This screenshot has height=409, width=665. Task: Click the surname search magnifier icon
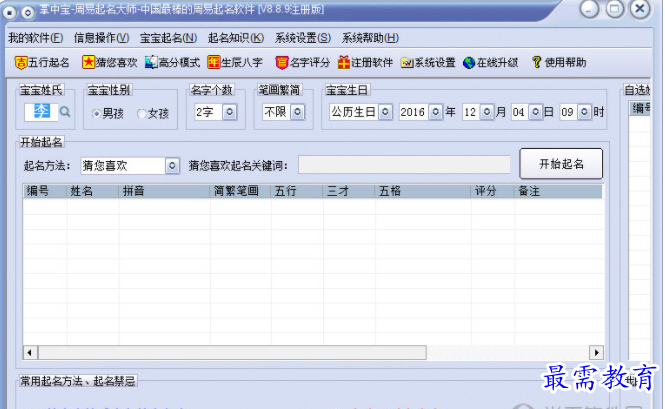click(x=65, y=112)
